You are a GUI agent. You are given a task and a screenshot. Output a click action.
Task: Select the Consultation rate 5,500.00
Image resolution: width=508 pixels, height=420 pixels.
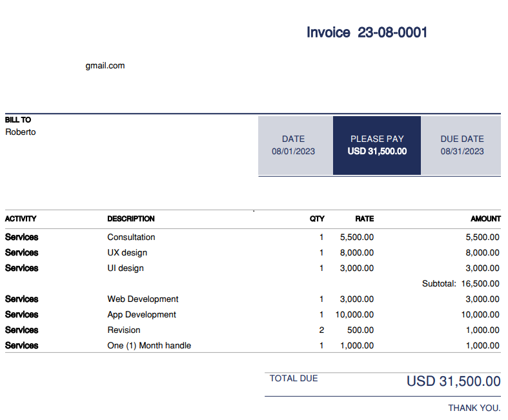[357, 237]
